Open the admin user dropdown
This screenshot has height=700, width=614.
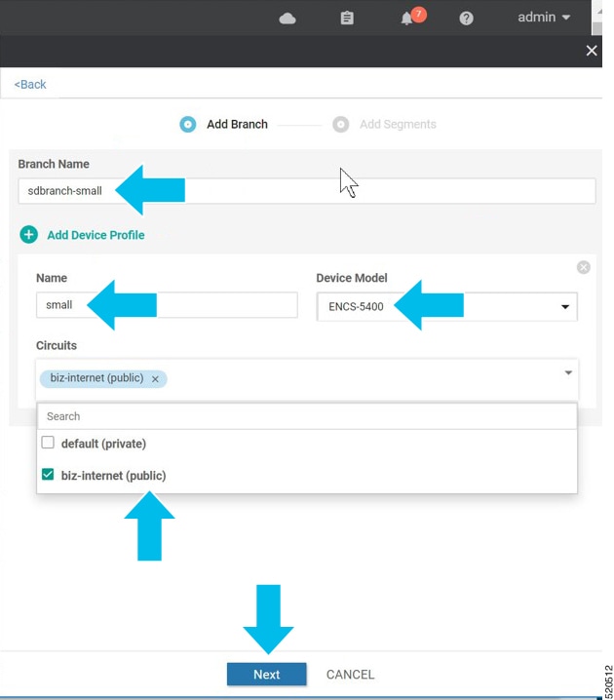pyautogui.click(x=544, y=18)
